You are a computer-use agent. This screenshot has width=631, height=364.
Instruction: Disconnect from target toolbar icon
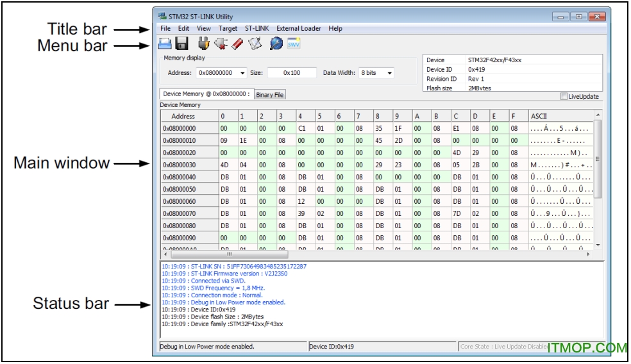(221, 44)
